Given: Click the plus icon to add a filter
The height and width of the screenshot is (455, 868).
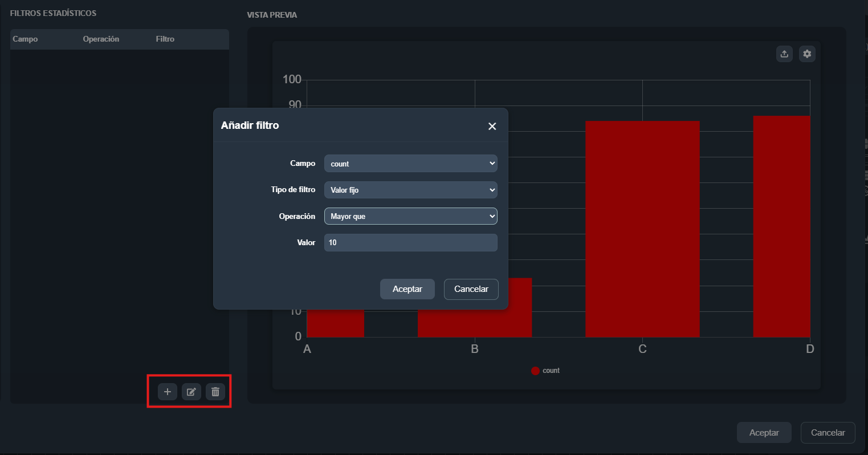Looking at the screenshot, I should [168, 392].
